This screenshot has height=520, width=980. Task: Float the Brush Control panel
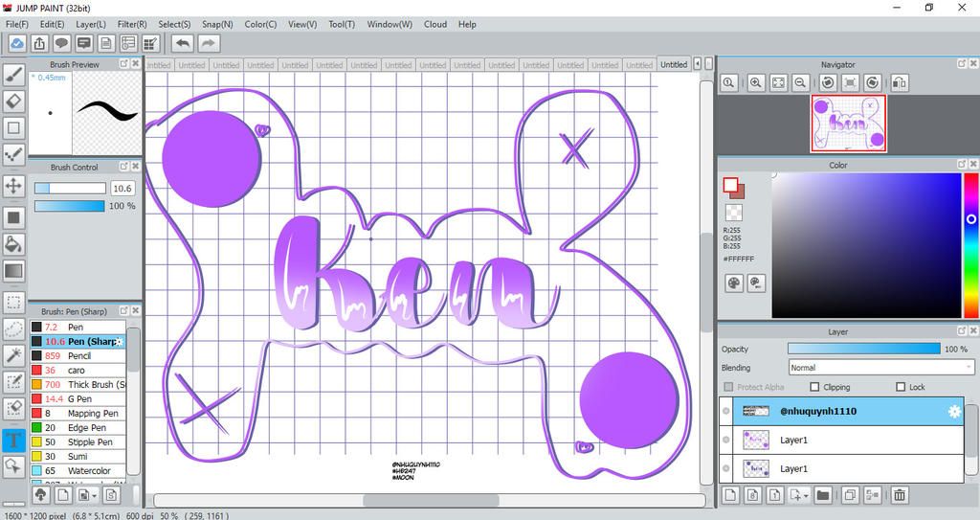123,167
